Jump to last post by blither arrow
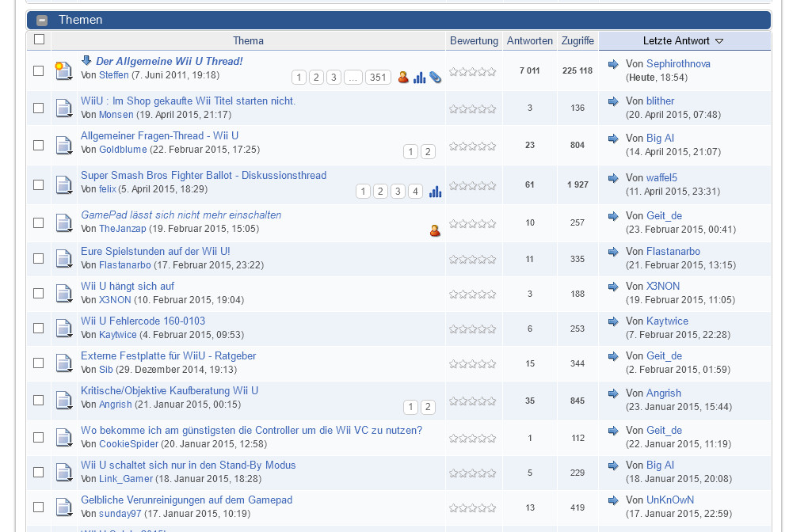 click(x=613, y=101)
